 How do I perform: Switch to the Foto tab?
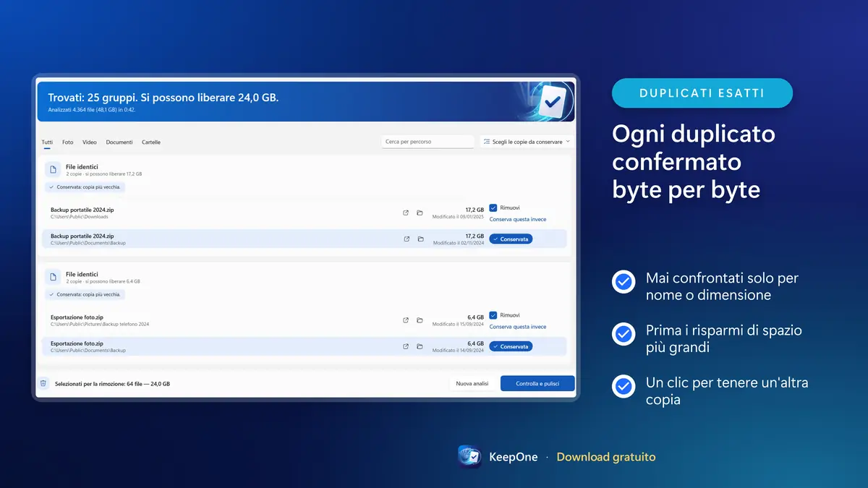point(67,142)
